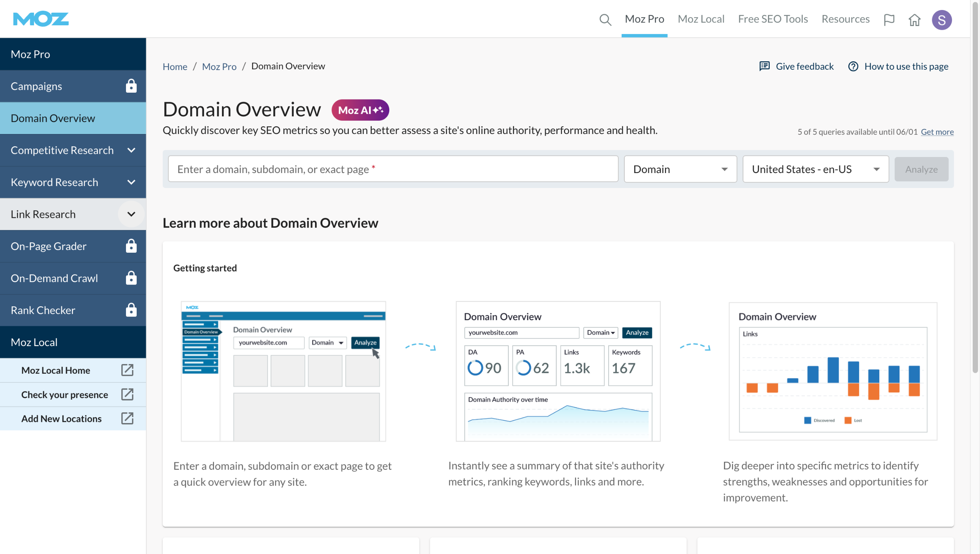Open the Domain scope dropdown
The width and height of the screenshot is (980, 554).
point(680,169)
